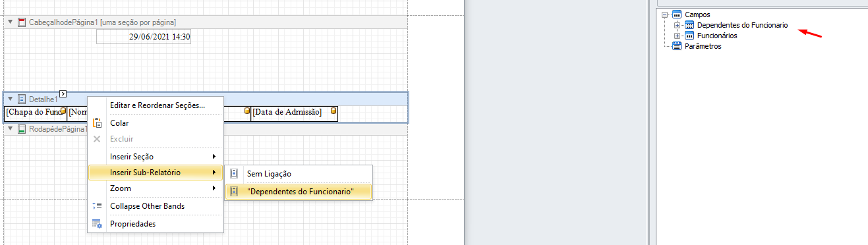Select Sem Ligação sub-report option
This screenshot has height=245, width=868.
(x=299, y=174)
